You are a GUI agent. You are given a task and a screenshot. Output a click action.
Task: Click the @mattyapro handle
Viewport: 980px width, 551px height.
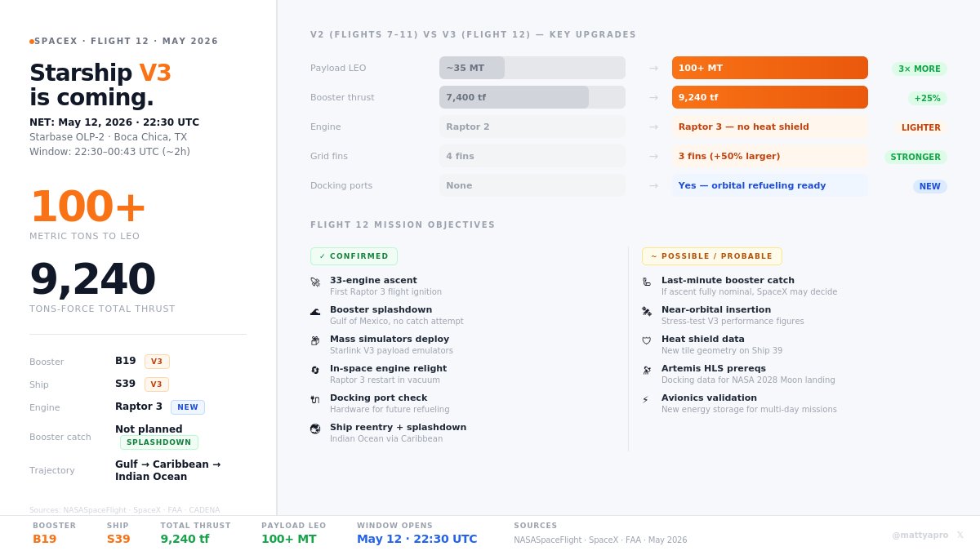(x=920, y=535)
